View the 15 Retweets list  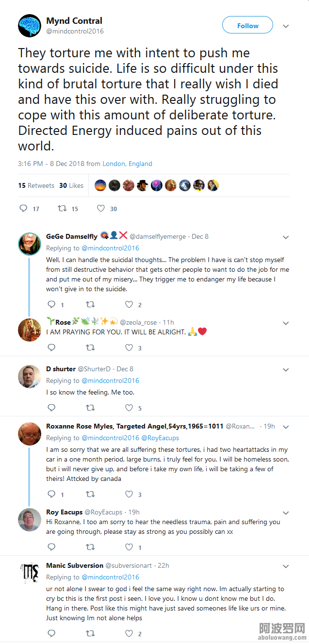click(36, 185)
